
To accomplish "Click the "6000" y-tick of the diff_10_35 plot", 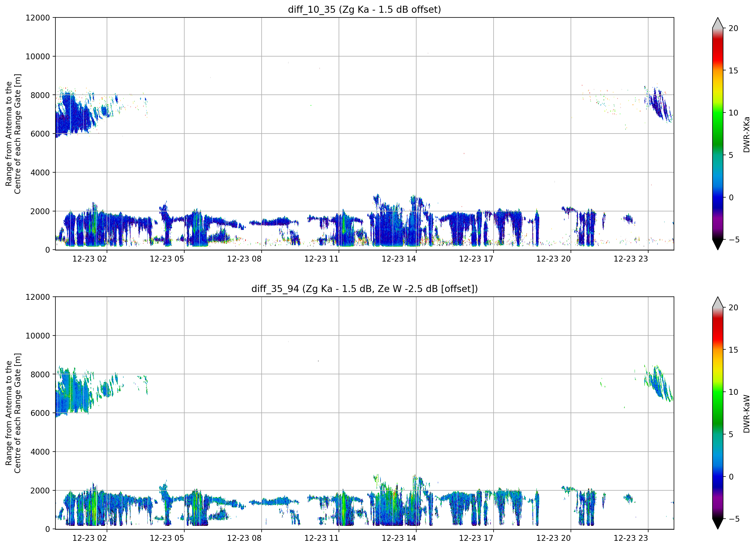I will 40,134.
